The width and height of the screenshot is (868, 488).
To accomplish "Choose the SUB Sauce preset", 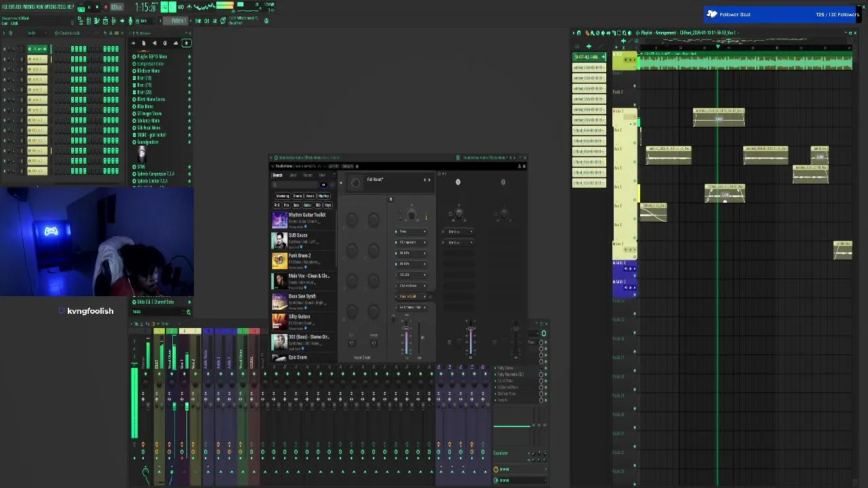I will 302,239.
